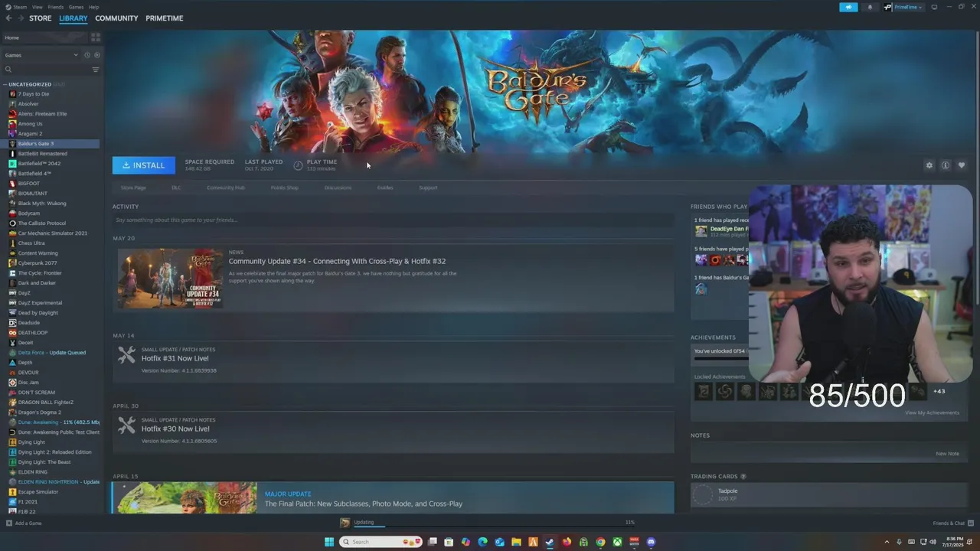Click the Windows taskbar search box

click(x=381, y=542)
